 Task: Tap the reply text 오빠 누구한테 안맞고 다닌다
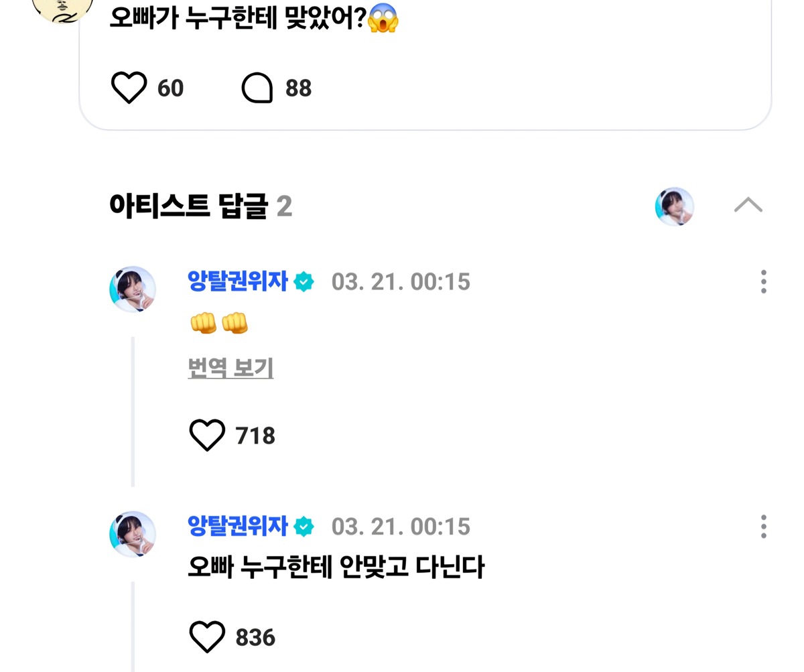tap(336, 567)
